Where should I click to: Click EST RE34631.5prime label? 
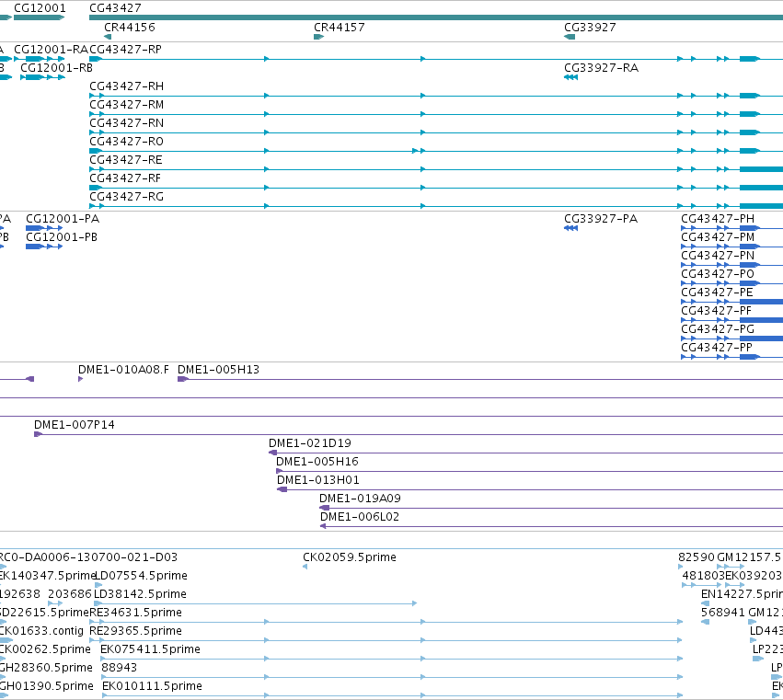tap(136, 613)
